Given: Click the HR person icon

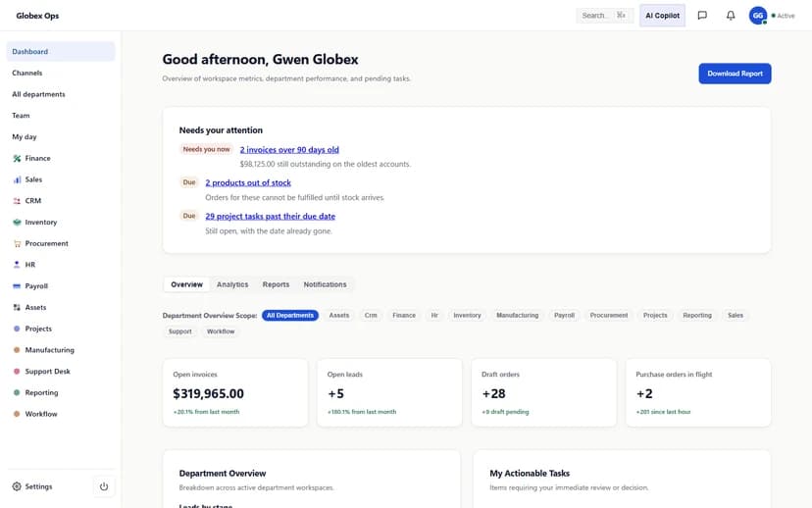Looking at the screenshot, I should point(17,265).
